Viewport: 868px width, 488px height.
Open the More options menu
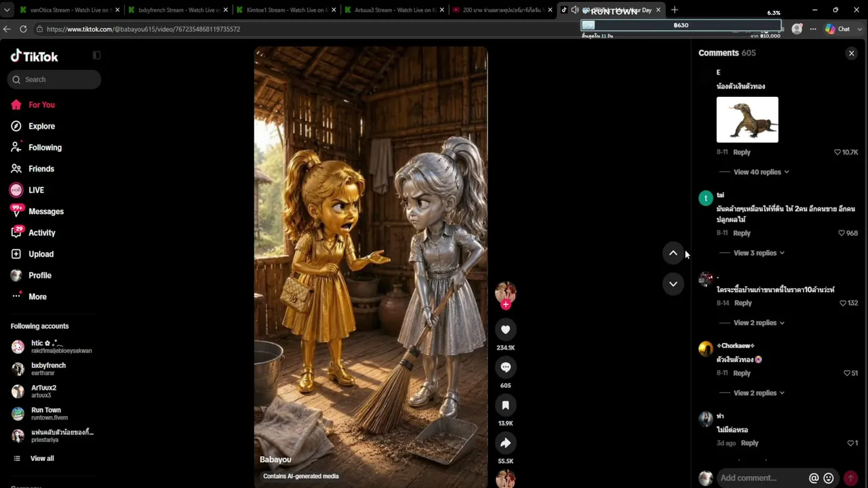37,297
